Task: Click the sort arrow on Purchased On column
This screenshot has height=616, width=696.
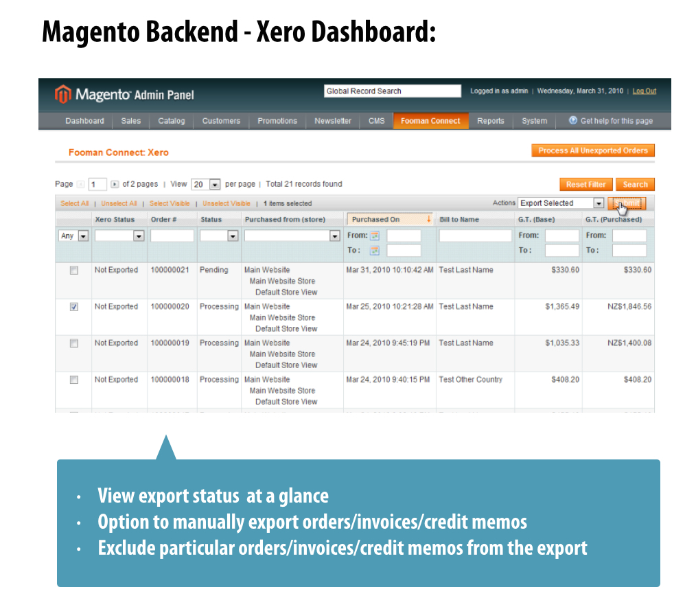Action: tap(429, 220)
